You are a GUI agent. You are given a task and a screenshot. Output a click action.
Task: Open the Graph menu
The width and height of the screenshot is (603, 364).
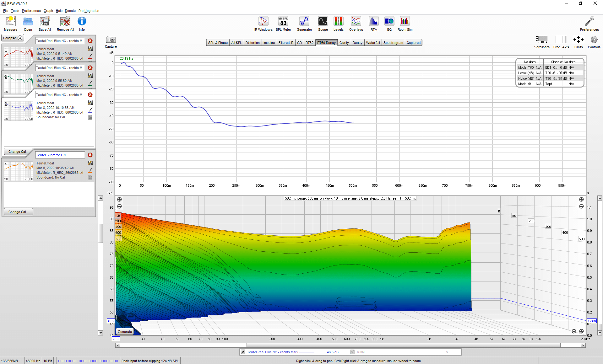[x=48, y=11]
